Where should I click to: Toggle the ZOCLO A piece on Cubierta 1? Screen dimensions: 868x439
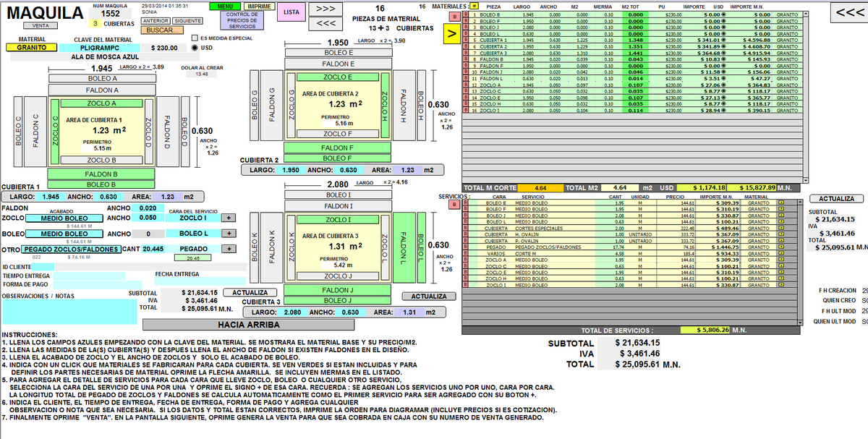pyautogui.click(x=101, y=103)
